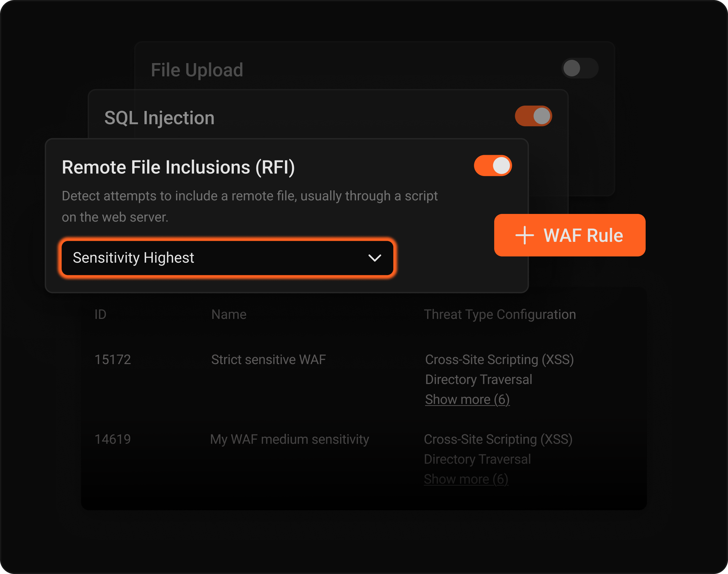Click the SQL Injection panel title
The image size is (728, 574).
(x=159, y=118)
